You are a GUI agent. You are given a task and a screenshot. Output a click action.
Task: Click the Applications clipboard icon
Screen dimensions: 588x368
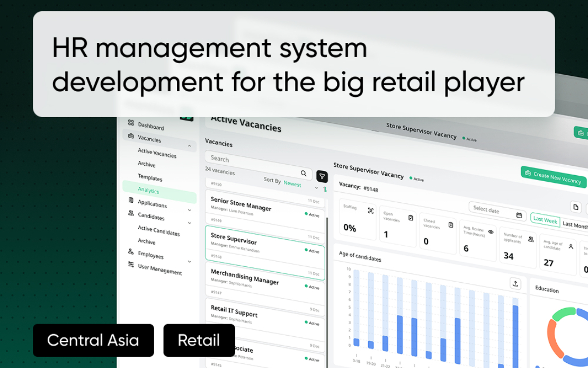click(131, 200)
